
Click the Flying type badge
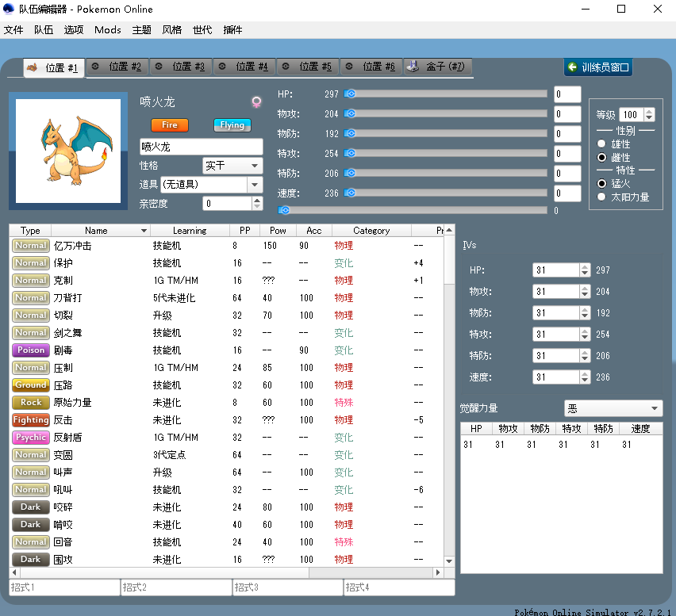coord(232,125)
